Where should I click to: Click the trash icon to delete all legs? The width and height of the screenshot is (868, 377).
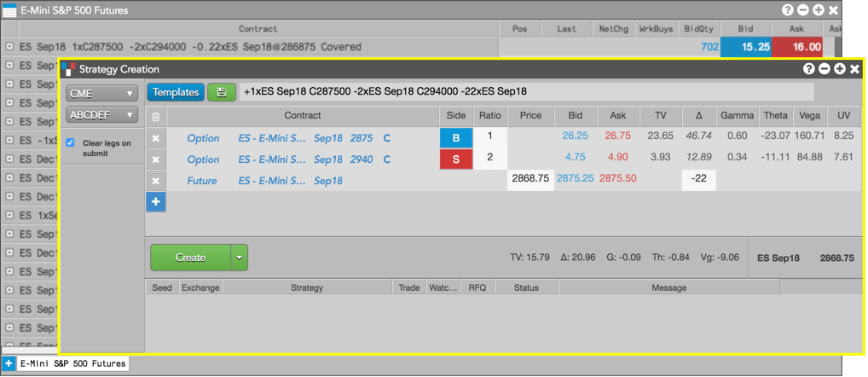[x=155, y=116]
